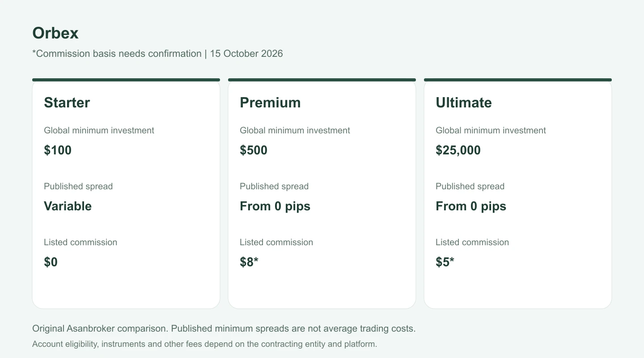Select the Premium account card title
This screenshot has width=644, height=358.
270,102
